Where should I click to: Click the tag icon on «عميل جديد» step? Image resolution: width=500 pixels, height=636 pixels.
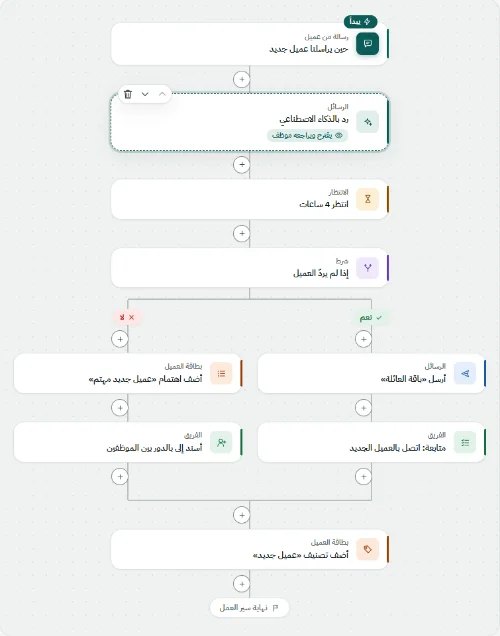point(367,549)
